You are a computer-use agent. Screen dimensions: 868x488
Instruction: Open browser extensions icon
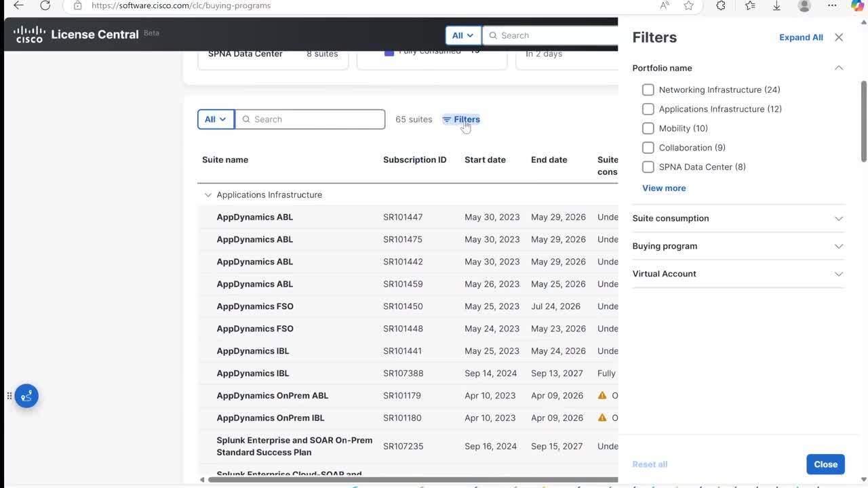pyautogui.click(x=721, y=5)
